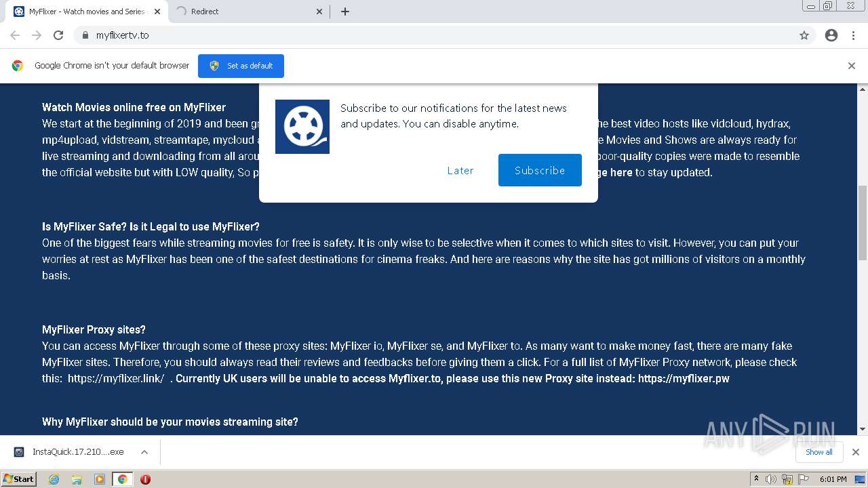
Task: Open the volume control in tray
Action: tap(771, 479)
